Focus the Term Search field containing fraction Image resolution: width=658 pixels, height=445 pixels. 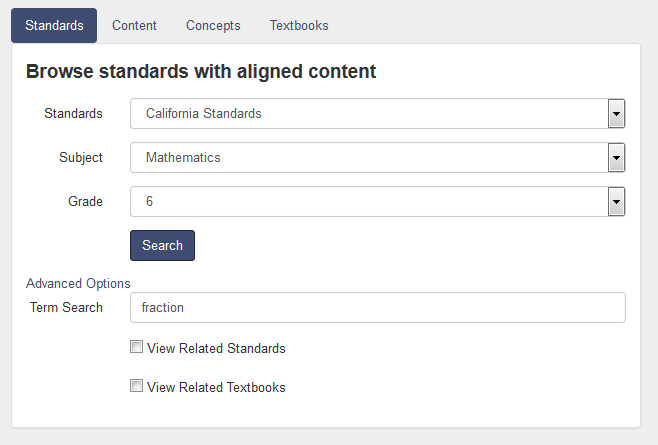(x=378, y=308)
